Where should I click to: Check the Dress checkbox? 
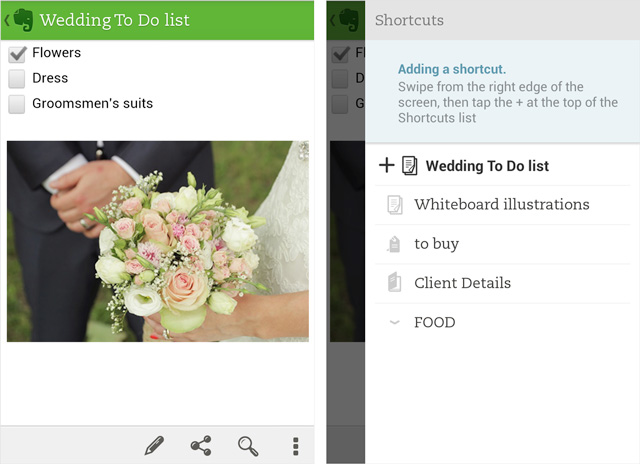coord(17,79)
